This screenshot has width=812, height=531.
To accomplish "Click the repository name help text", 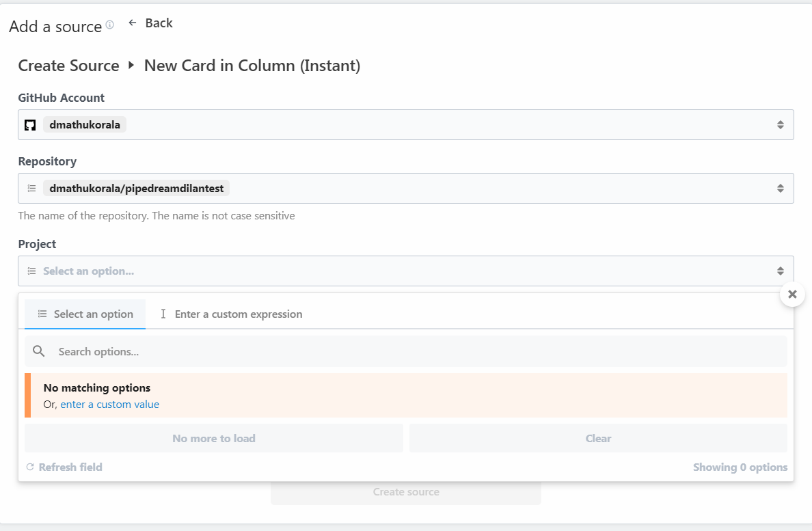I will pyautogui.click(x=157, y=216).
